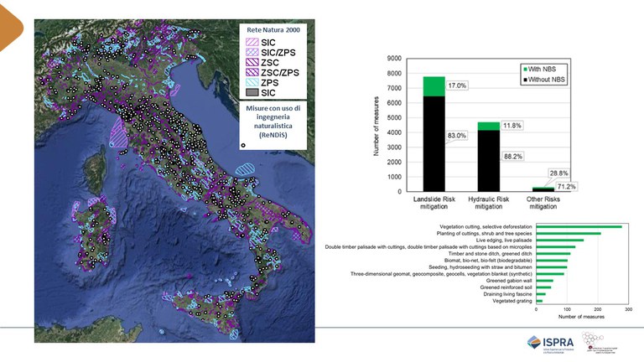Click the SIC/ZPS crosshatch legend symbol

tap(252, 50)
